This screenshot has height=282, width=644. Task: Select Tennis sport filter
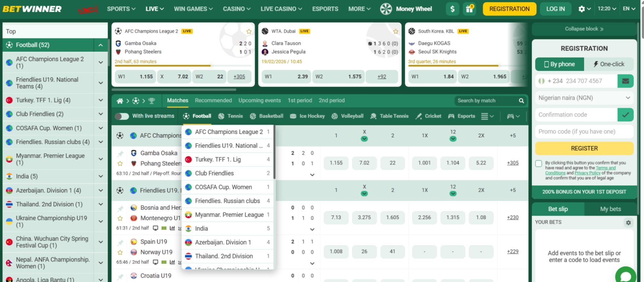pyautogui.click(x=230, y=116)
